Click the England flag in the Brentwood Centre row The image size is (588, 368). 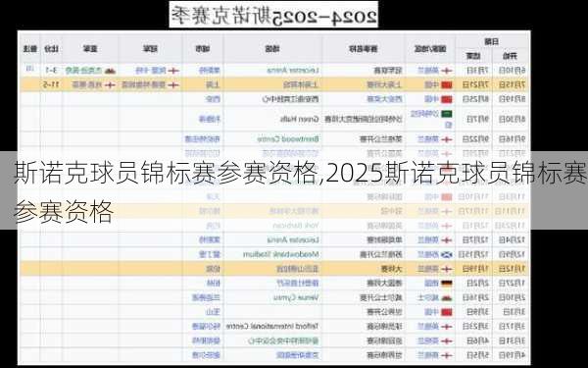tap(447, 139)
